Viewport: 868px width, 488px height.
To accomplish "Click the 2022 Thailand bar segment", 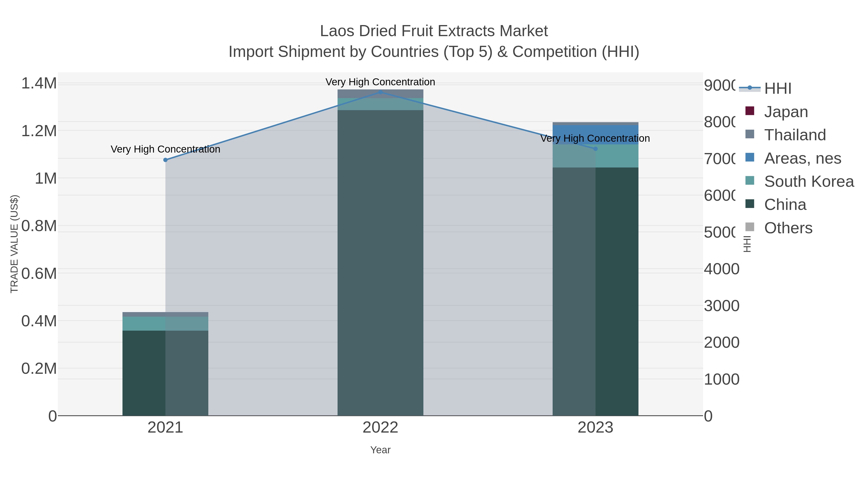I will (380, 94).
